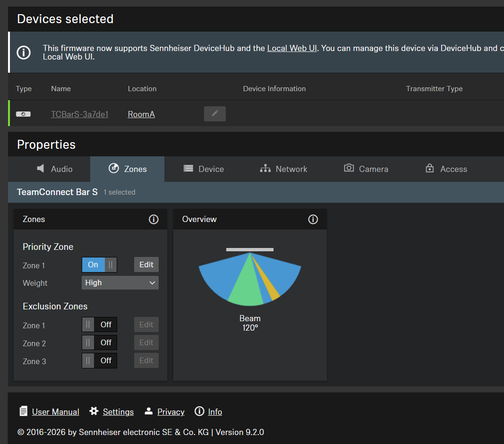Open device name TCBarS-3a7de1 link
Screen dimensions: 504x444
point(80,114)
